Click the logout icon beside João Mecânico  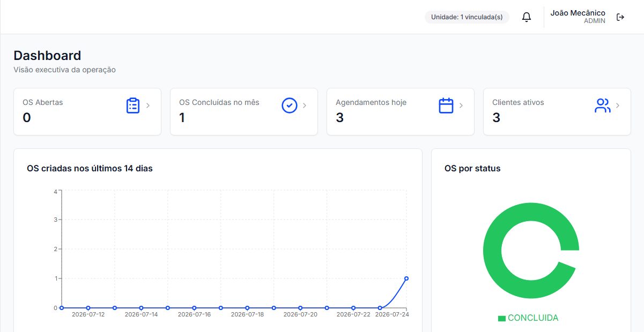(620, 17)
